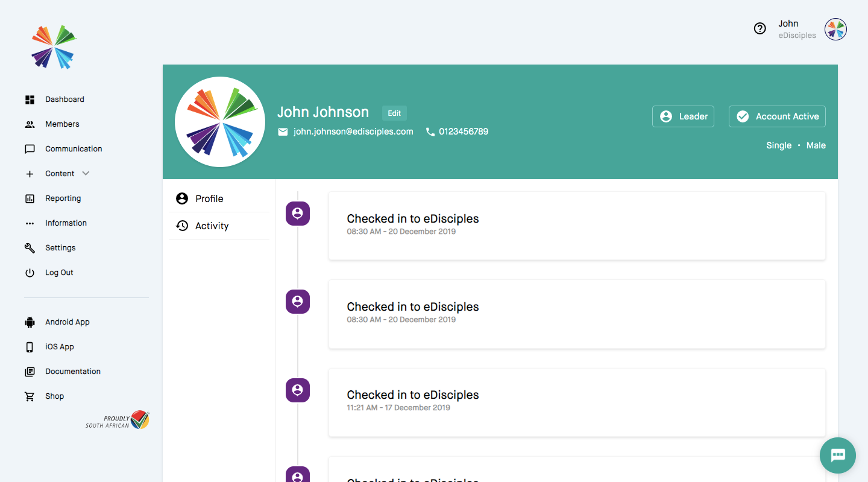868x482 pixels.
Task: Click the Log Out power icon
Action: pos(30,272)
